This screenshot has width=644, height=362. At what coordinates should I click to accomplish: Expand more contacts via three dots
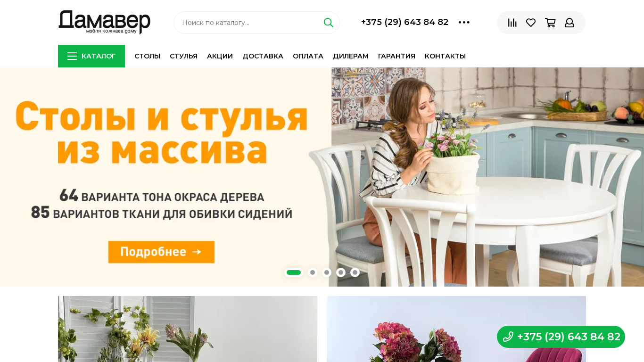coord(464,22)
